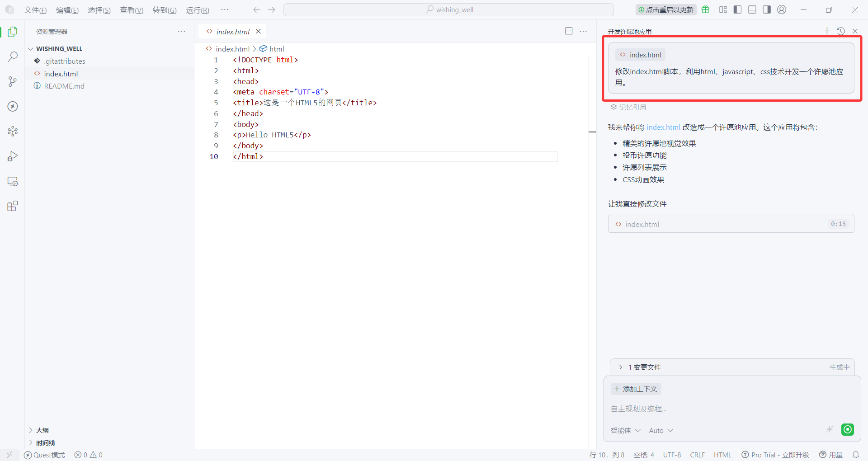Open editor more actions menu
The image size is (868, 461).
coord(583,31)
